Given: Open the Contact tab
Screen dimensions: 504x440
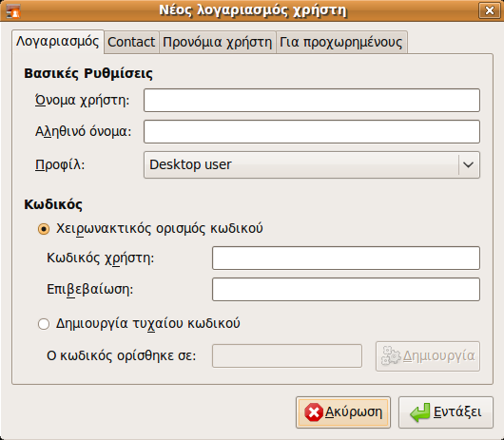Looking at the screenshot, I should (x=131, y=42).
